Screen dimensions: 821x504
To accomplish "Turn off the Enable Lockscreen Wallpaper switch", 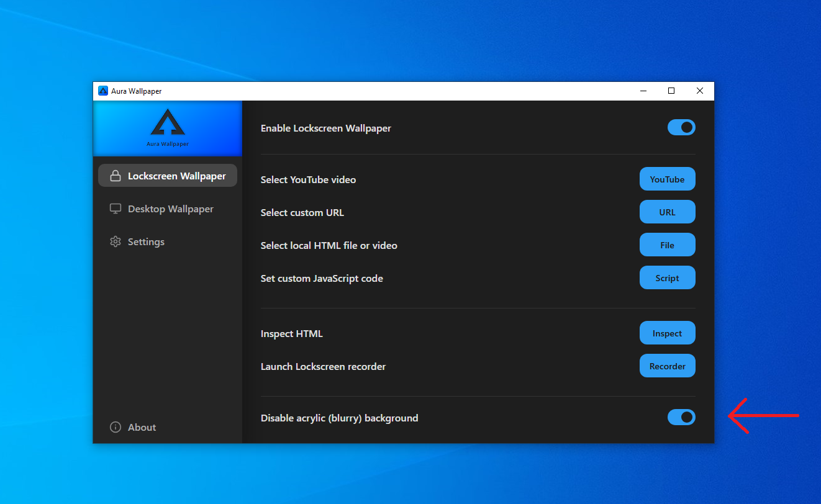I will (x=681, y=128).
